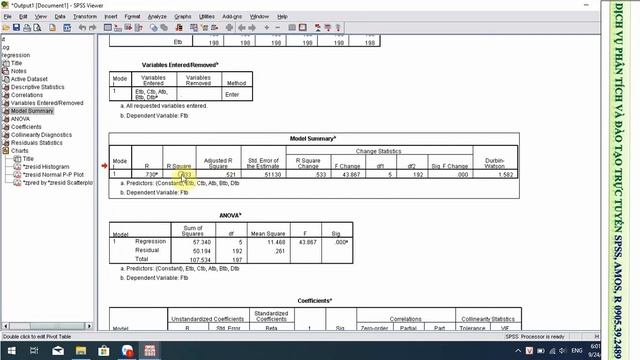The height and width of the screenshot is (360, 640).
Task: Click the Print Preview toolbar icon
Action: click(x=37, y=28)
